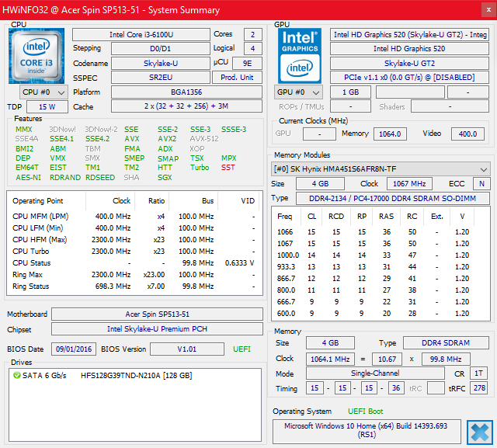Click the Windows 10 Home operating system field
This screenshot has height=448, width=497.
[x=367, y=430]
